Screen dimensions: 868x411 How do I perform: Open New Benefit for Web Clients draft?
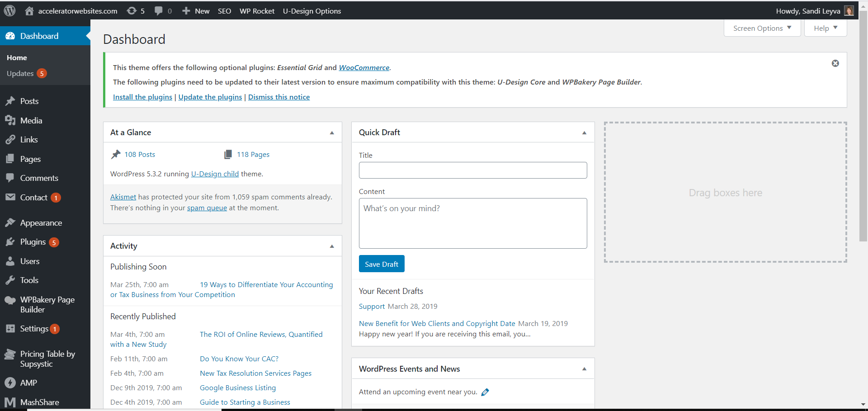coord(437,323)
